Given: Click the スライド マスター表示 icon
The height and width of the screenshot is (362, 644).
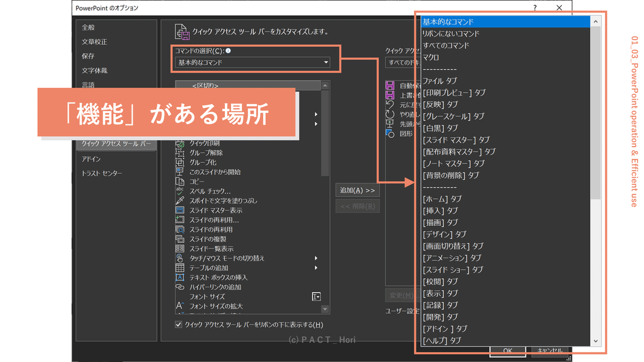Looking at the screenshot, I should pyautogui.click(x=180, y=210).
